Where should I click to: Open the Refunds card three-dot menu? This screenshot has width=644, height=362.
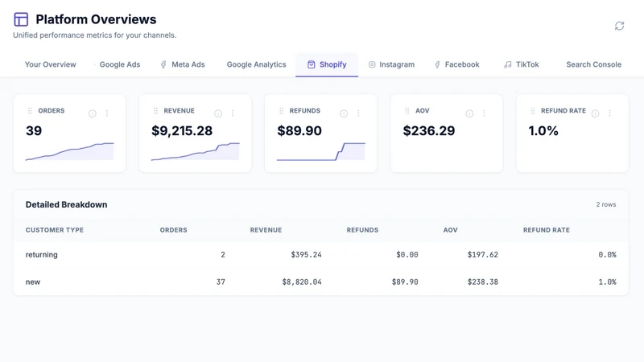(x=358, y=113)
